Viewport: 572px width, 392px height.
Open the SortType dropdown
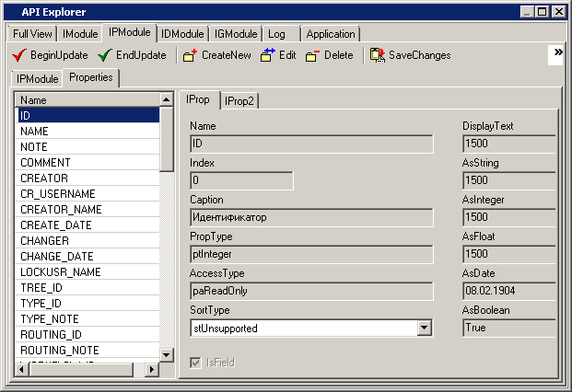coord(424,328)
